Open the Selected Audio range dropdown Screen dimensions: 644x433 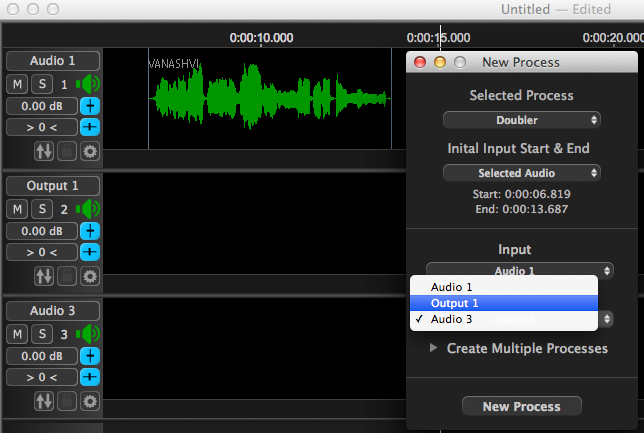click(x=522, y=173)
